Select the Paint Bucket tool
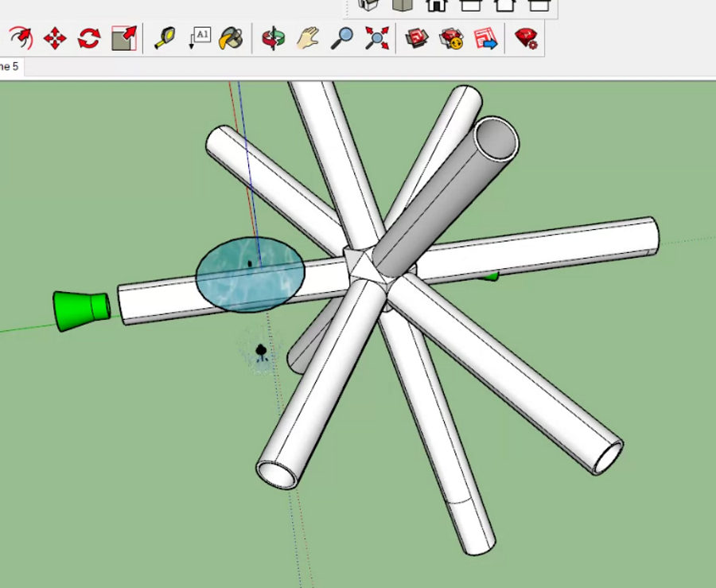This screenshot has height=588, width=716. click(231, 38)
